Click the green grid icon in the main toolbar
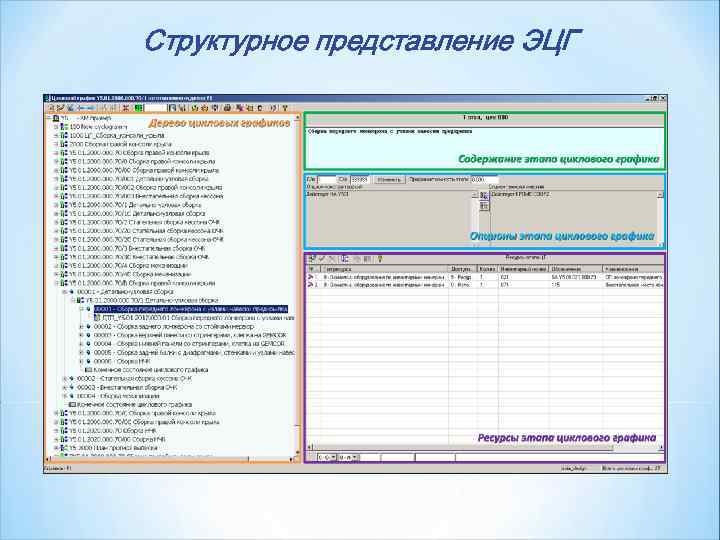 pos(139,108)
